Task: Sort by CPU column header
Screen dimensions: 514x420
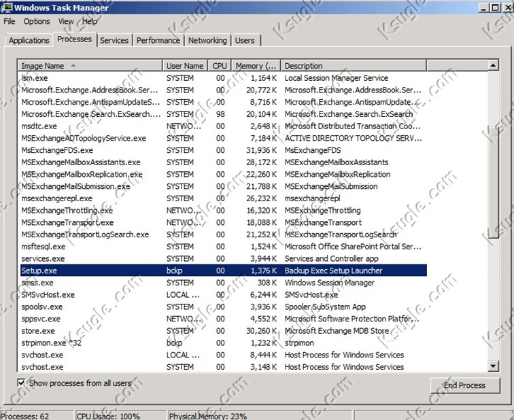Action: (220, 65)
